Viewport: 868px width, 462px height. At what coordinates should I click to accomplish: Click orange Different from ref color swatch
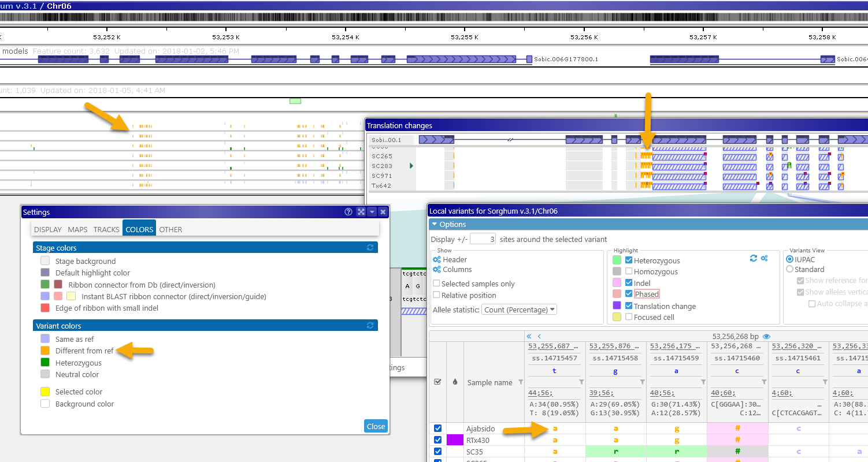click(x=45, y=351)
